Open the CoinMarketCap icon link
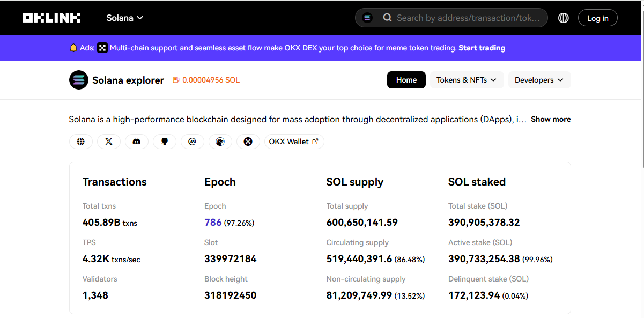This screenshot has width=644, height=318. pyautogui.click(x=193, y=142)
